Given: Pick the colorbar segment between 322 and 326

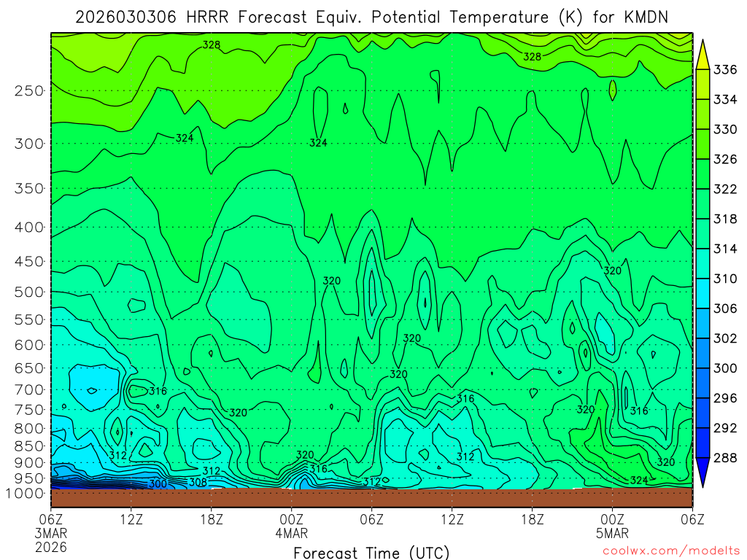Looking at the screenshot, I should click(x=703, y=174).
